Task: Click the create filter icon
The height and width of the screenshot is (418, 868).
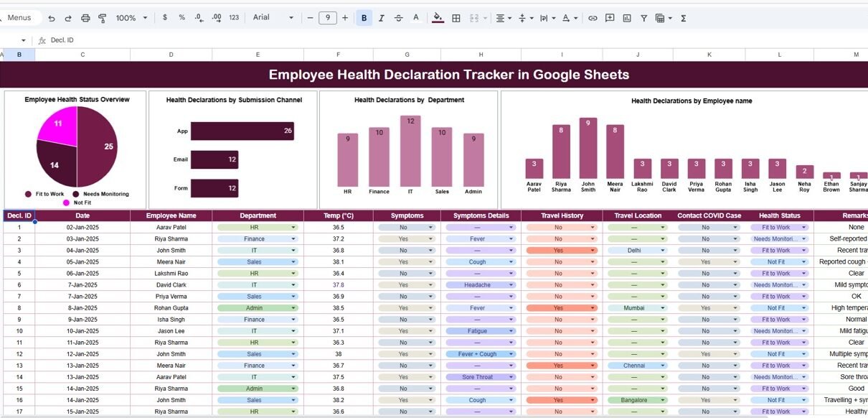Action: pyautogui.click(x=643, y=18)
